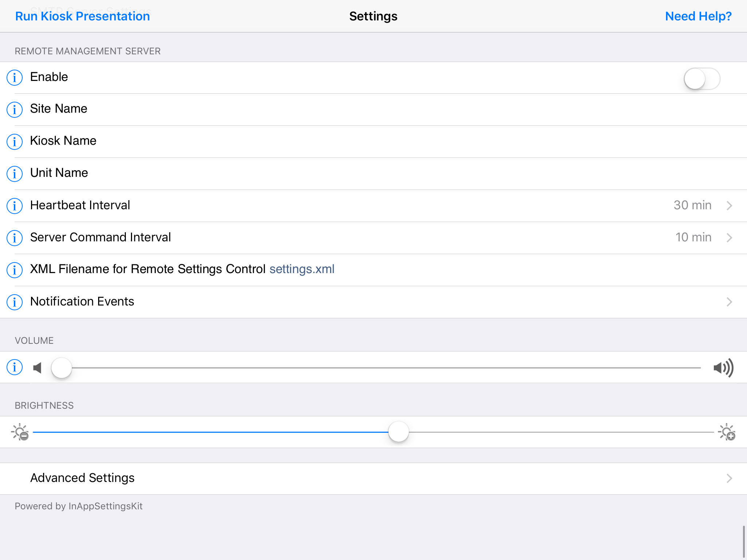The height and width of the screenshot is (560, 747).
Task: Click the minimum volume speaker icon
Action: [x=38, y=367]
